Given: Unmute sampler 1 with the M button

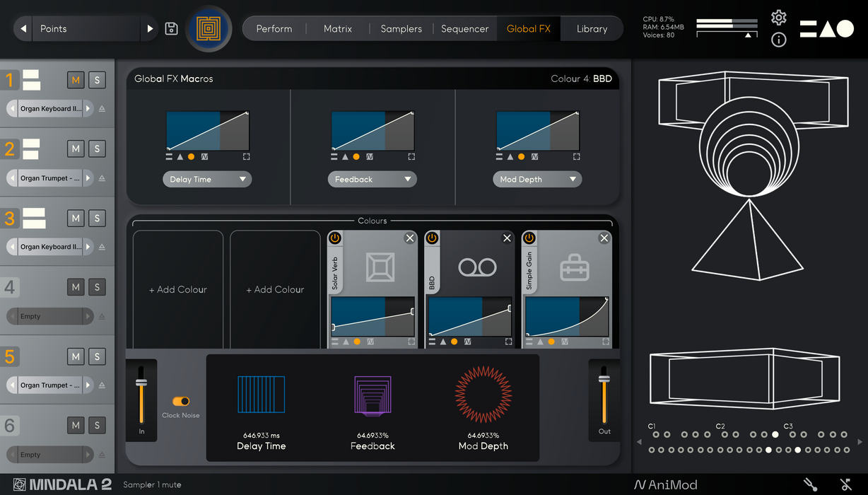Looking at the screenshot, I should pos(76,80).
